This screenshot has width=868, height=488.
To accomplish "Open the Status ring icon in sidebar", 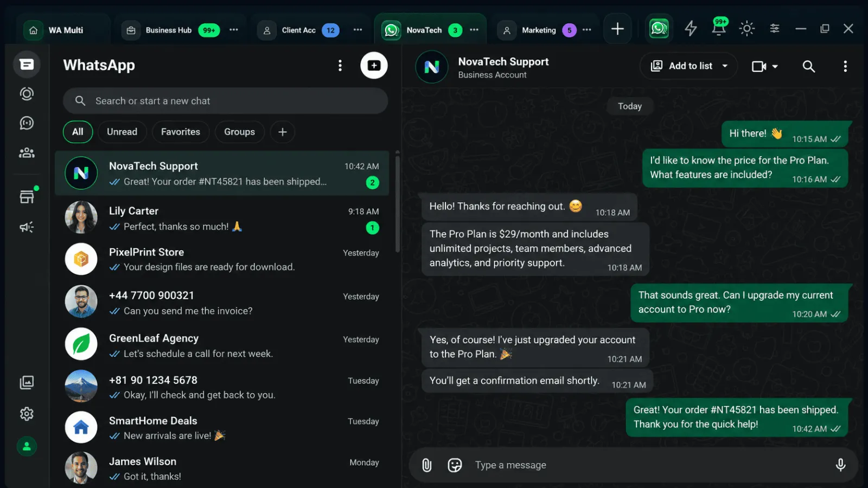I will [x=27, y=94].
